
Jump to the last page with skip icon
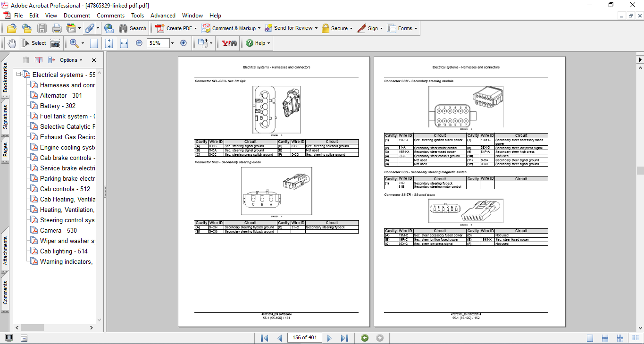pyautogui.click(x=345, y=337)
